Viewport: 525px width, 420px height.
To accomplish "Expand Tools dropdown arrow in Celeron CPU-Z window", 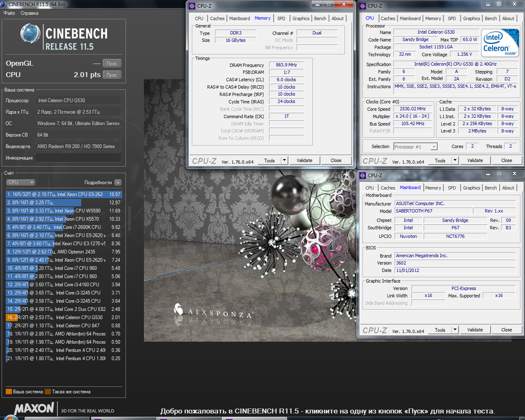I will 455,160.
